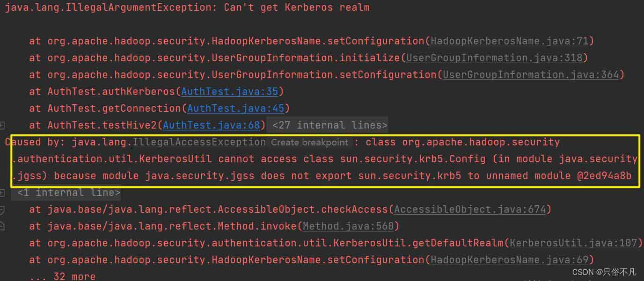This screenshot has width=644, height=281.
Task: Jump to HadoopKerberosName.java:69
Action: (x=509, y=260)
